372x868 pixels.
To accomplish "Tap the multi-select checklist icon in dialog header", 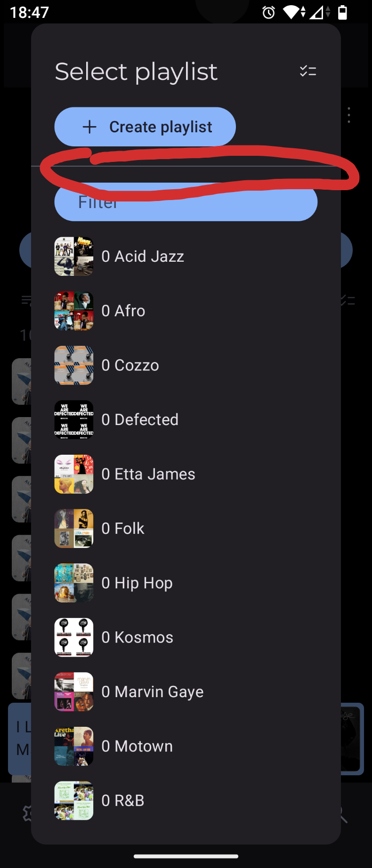I will [308, 71].
